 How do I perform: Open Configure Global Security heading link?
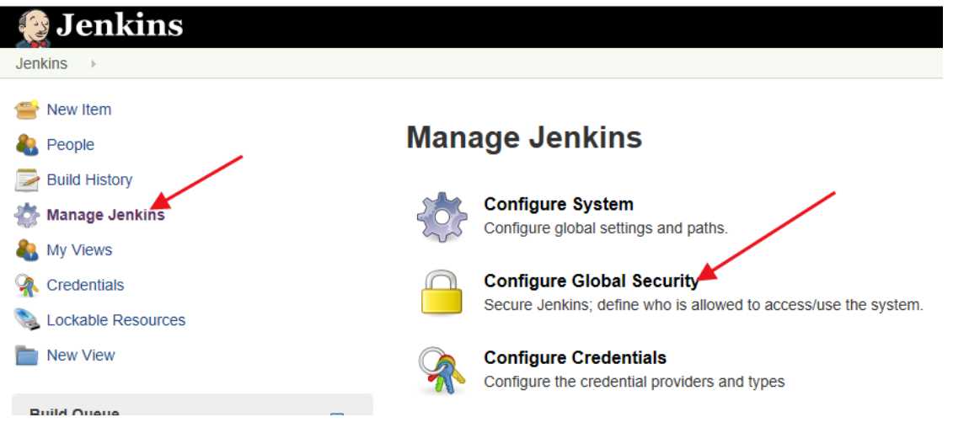tap(592, 281)
